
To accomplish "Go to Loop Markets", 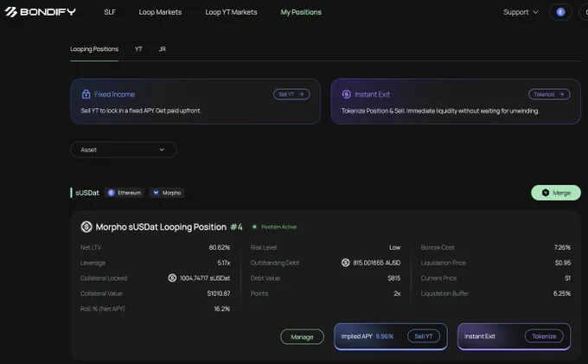I will click(x=160, y=12).
